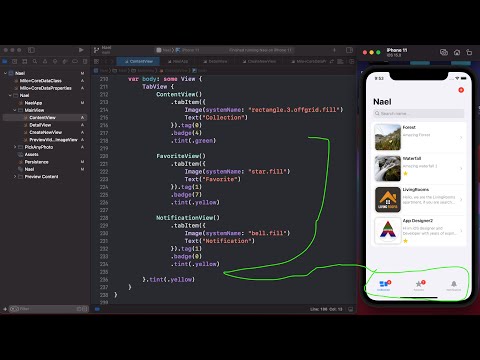The width and height of the screenshot is (480, 360).
Task: Switch to the Milo+CoreDataPr editor tab
Action: (x=308, y=61)
